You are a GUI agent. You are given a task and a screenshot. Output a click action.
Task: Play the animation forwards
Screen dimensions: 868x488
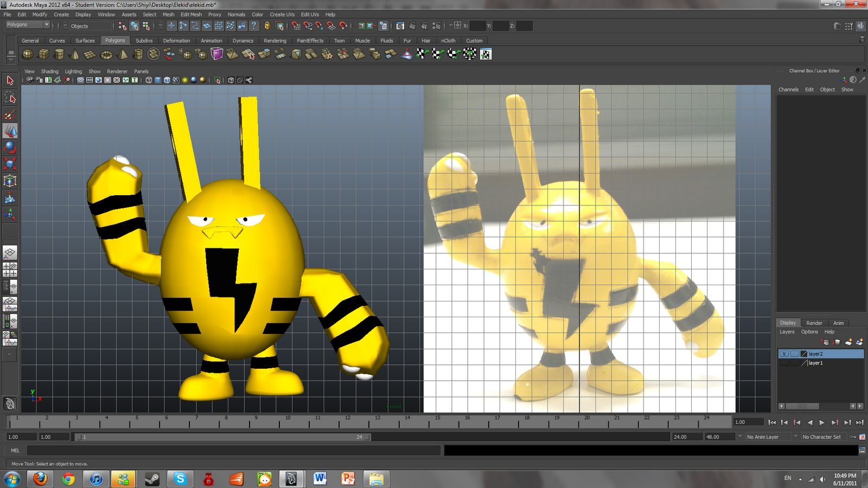[822, 422]
